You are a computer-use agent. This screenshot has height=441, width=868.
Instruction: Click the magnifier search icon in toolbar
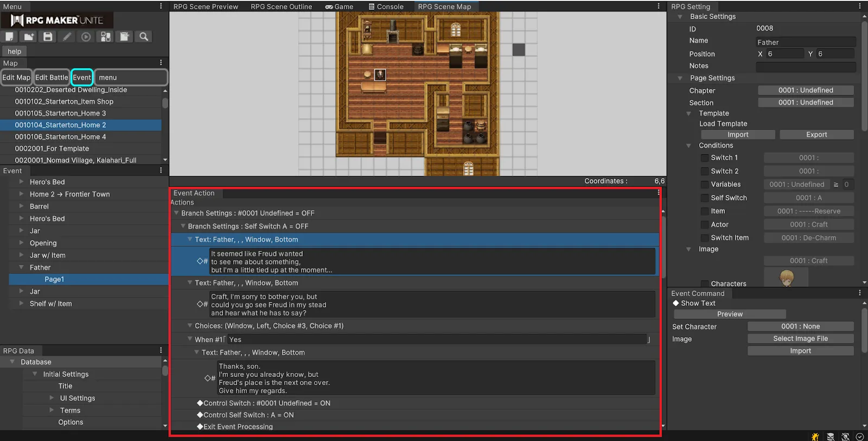[144, 36]
